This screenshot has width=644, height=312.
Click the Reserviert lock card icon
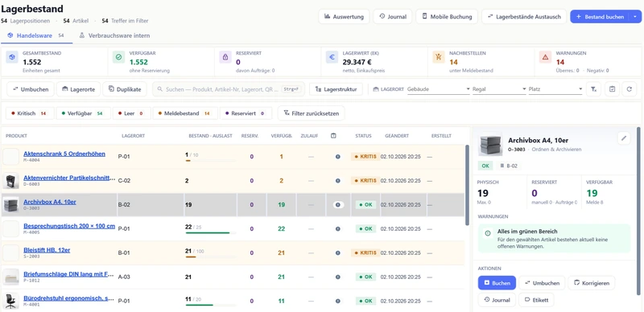point(225,57)
